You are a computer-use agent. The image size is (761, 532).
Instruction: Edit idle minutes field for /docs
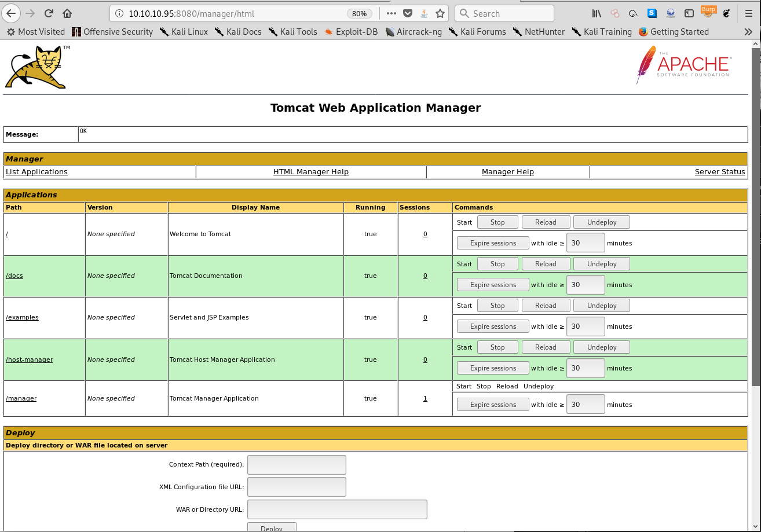point(586,285)
